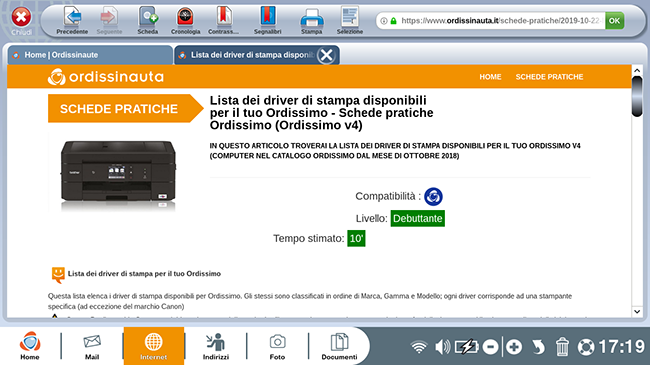
Task: Click the Contrassegna bookmark icon
Action: pyautogui.click(x=223, y=20)
